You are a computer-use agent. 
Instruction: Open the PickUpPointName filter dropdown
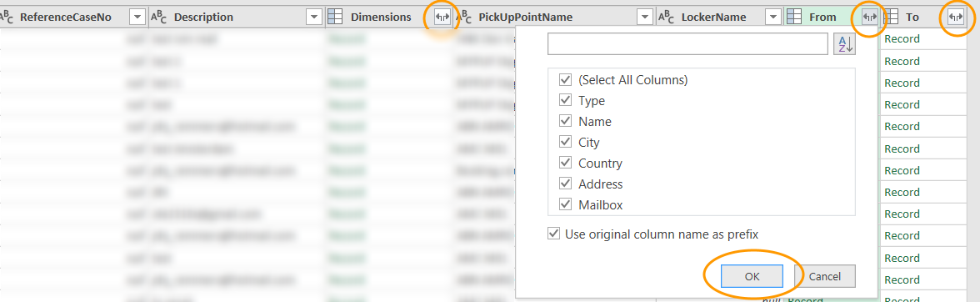pos(644,18)
